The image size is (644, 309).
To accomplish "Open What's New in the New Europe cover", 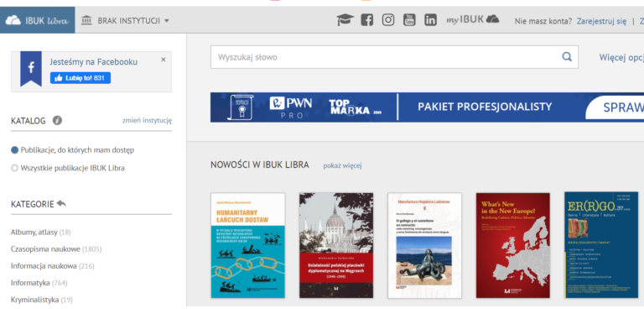I will click(x=513, y=246).
